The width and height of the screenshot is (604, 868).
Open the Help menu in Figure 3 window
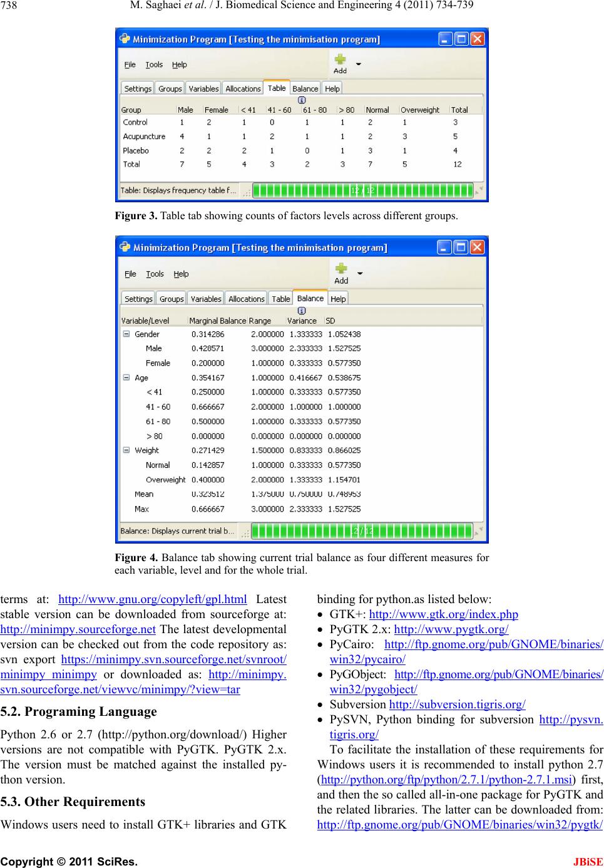[179, 65]
